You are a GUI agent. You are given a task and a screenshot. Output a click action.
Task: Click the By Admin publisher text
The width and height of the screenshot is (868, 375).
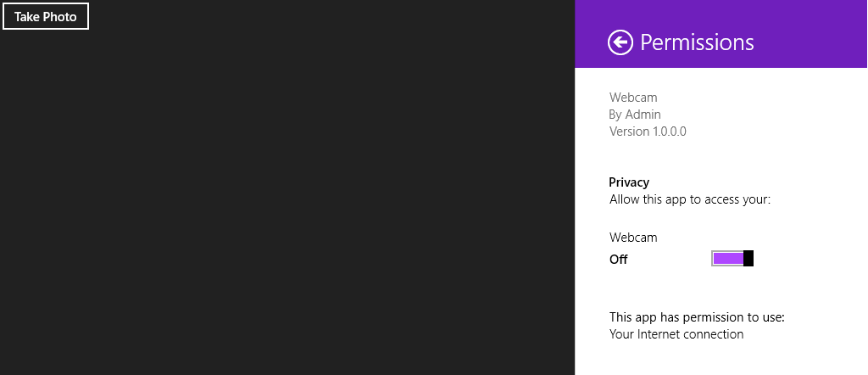tap(635, 115)
